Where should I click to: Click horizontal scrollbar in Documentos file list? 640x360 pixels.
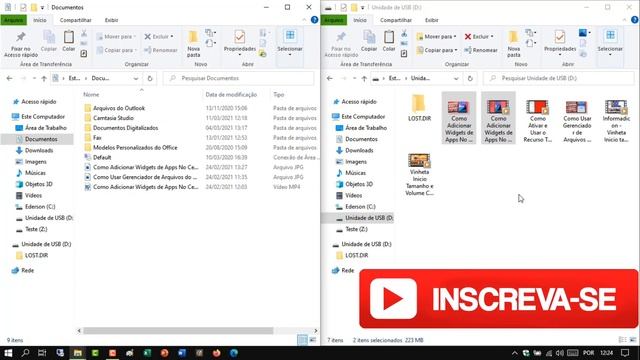(x=178, y=331)
